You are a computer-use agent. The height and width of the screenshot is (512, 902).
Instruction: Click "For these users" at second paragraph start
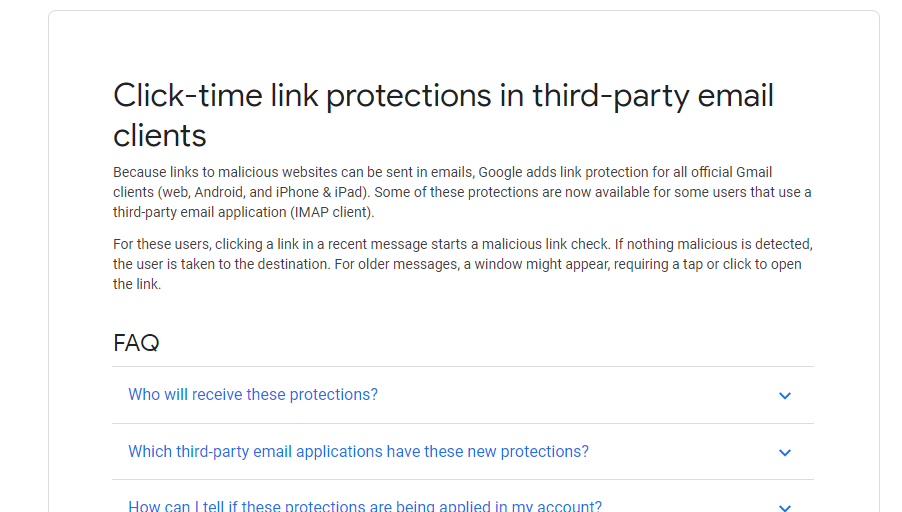click(x=162, y=244)
